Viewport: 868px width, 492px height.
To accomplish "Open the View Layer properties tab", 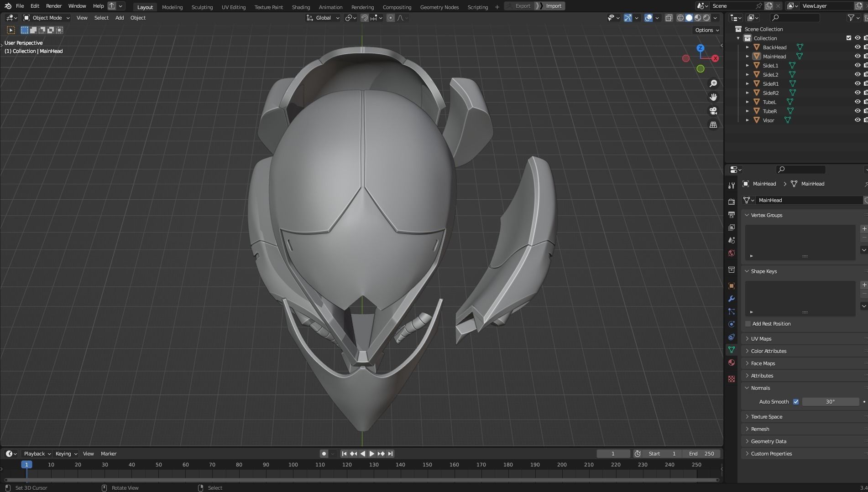I will tap(732, 227).
